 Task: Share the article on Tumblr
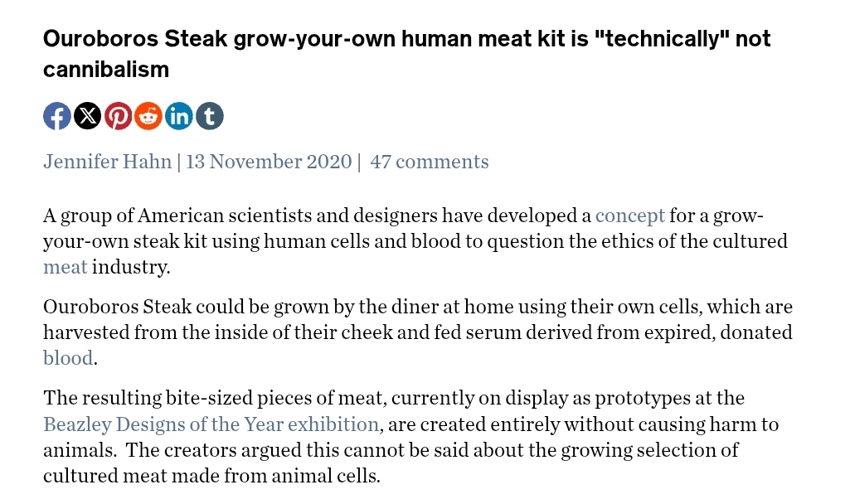point(209,116)
